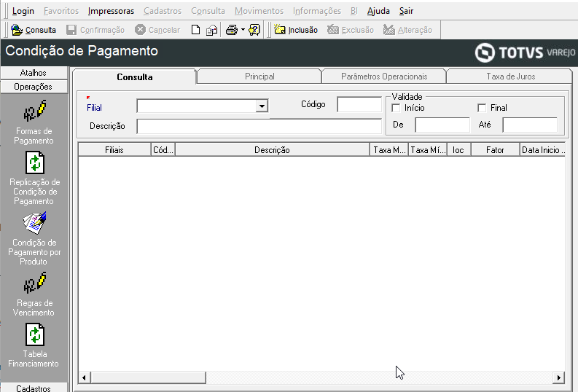Screen dimensions: 578x392
Task: Open the printer dropdown arrow
Action: (243, 30)
